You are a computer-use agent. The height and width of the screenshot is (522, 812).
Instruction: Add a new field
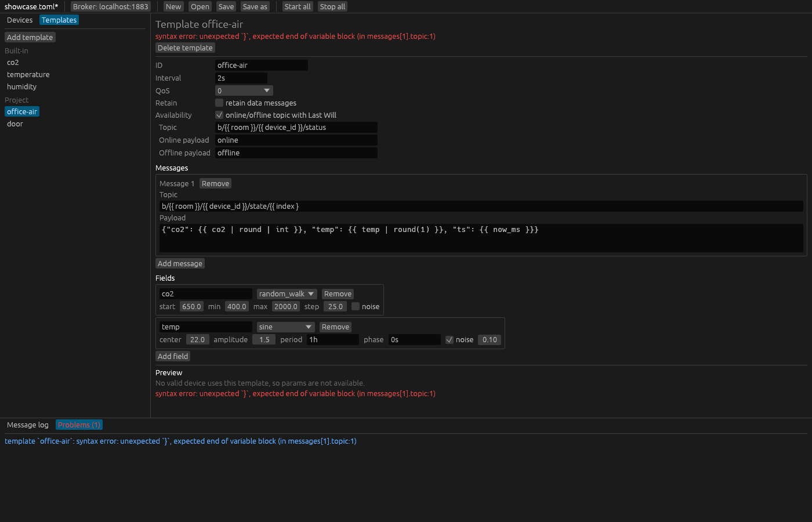pos(173,356)
